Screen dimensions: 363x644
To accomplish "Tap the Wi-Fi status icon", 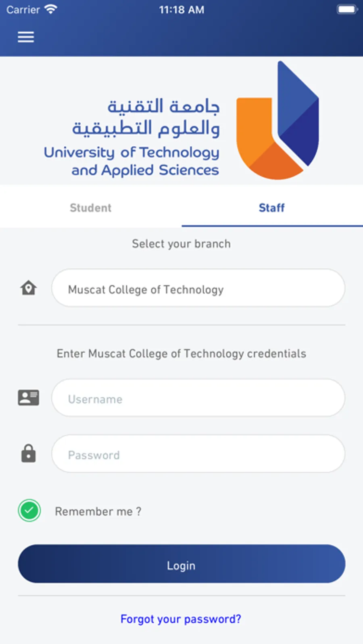I will click(51, 9).
